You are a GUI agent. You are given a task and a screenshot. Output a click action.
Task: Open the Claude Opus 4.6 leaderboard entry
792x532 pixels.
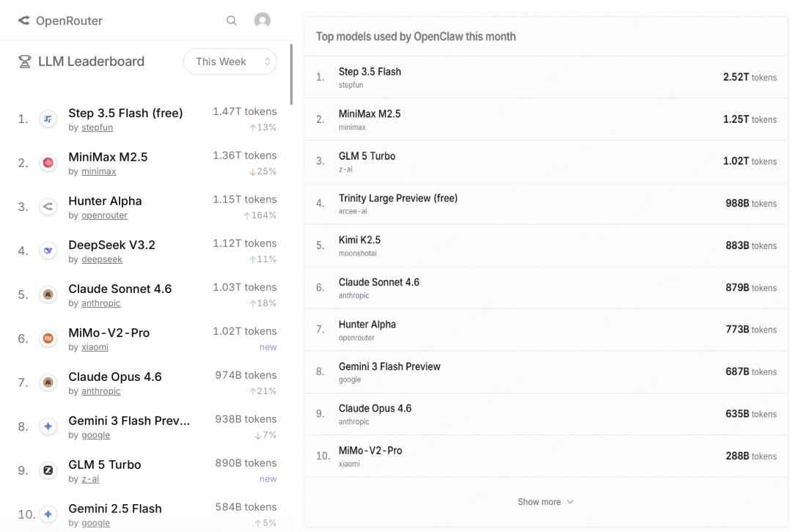[115, 377]
